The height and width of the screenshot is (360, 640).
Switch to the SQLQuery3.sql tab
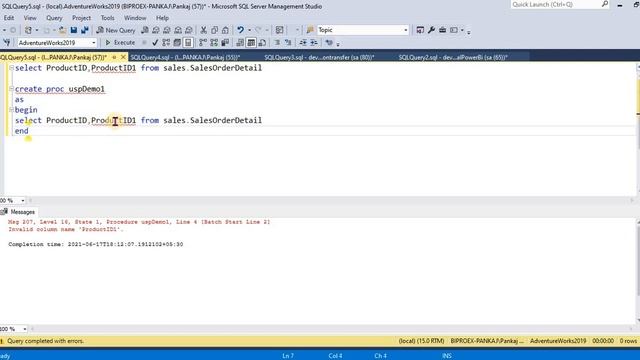pyautogui.click(x=319, y=58)
